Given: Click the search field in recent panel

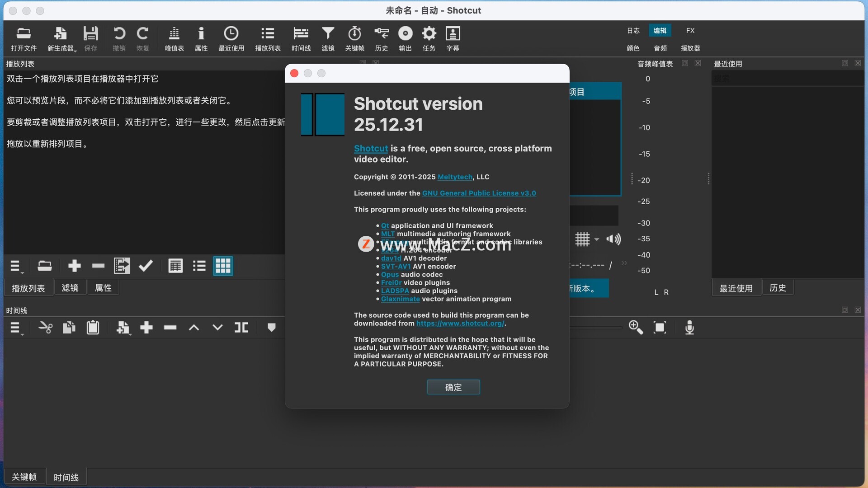Looking at the screenshot, I should click(787, 79).
